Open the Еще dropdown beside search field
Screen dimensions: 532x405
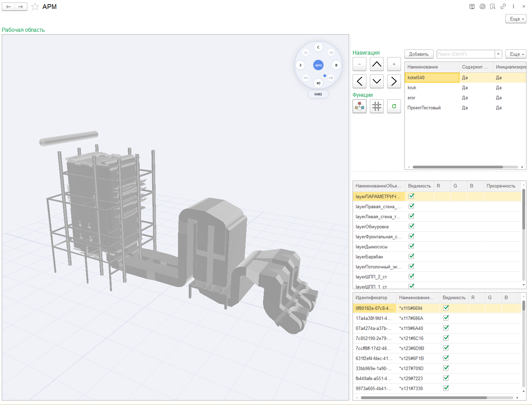click(516, 54)
